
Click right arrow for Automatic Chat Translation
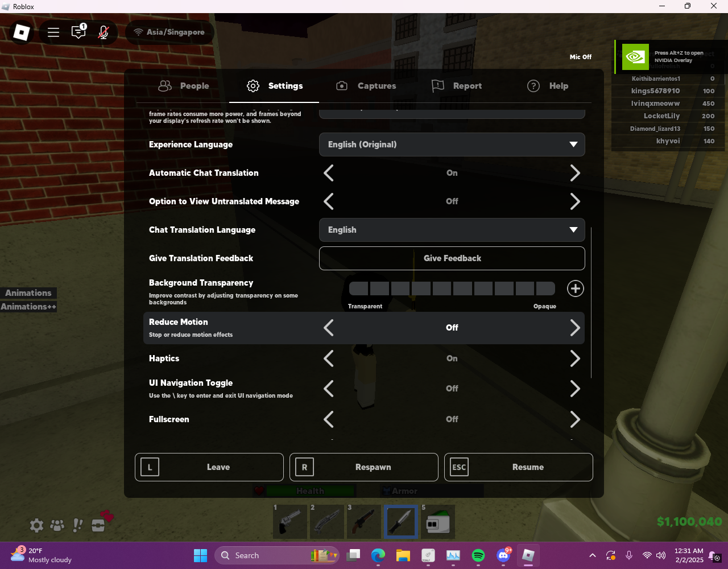pos(575,173)
